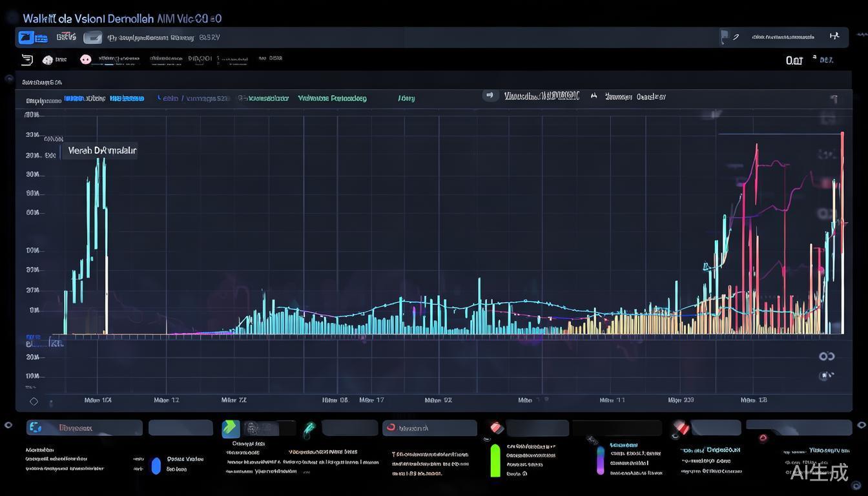Viewport: 868px width, 496px height.
Task: Click the blue folder icon in top toolbar
Action: (26, 37)
